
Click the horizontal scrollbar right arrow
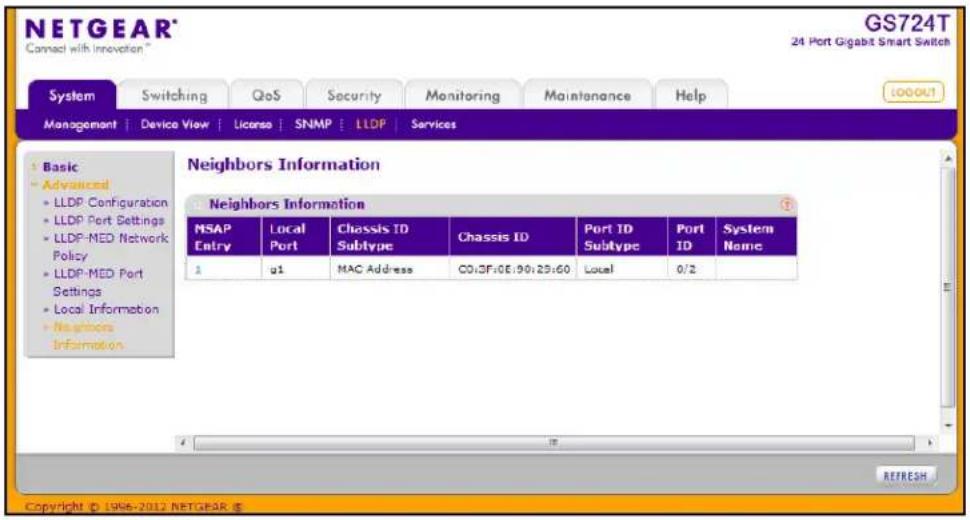tap(929, 443)
